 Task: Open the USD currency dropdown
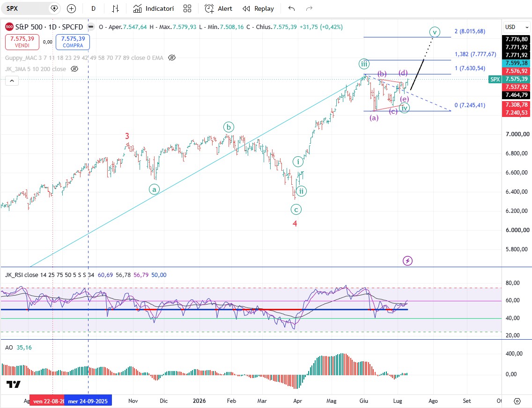click(x=517, y=27)
